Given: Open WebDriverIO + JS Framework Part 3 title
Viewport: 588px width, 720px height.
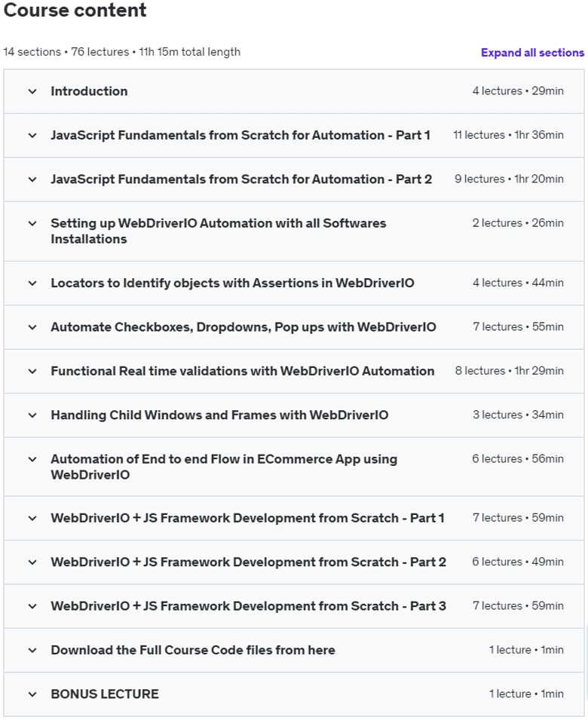Looking at the screenshot, I should pyautogui.click(x=248, y=607).
